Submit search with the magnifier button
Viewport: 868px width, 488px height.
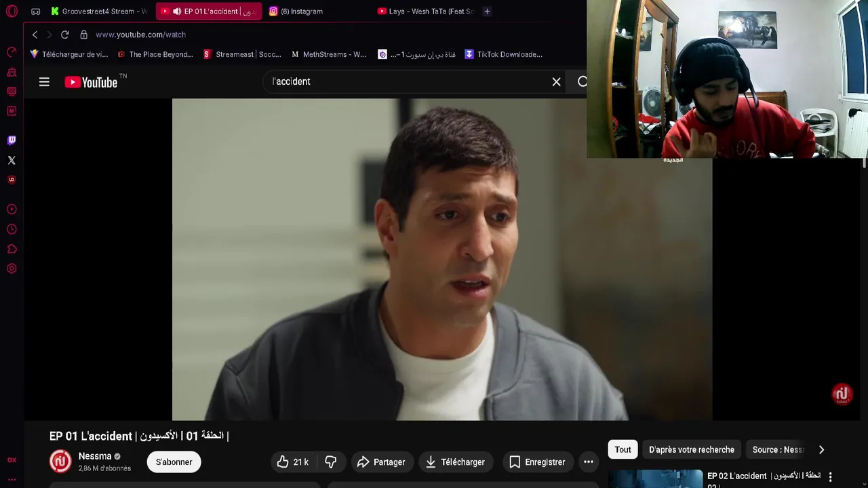(582, 82)
